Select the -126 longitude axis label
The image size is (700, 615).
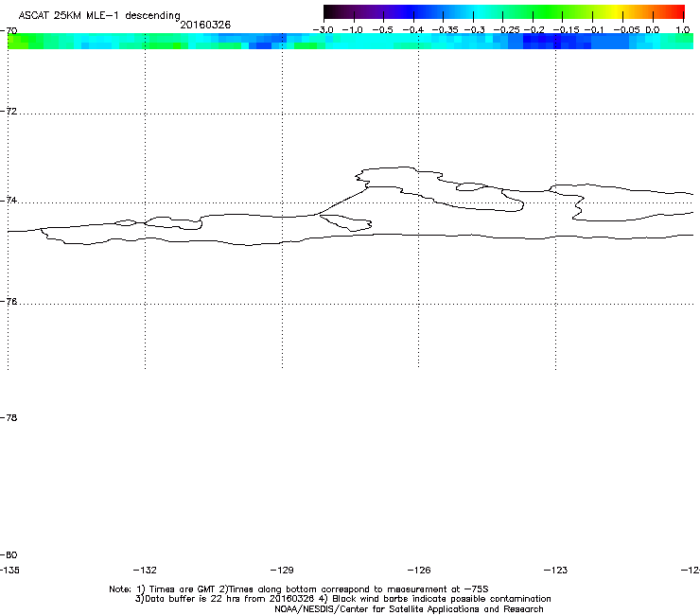tap(419, 570)
